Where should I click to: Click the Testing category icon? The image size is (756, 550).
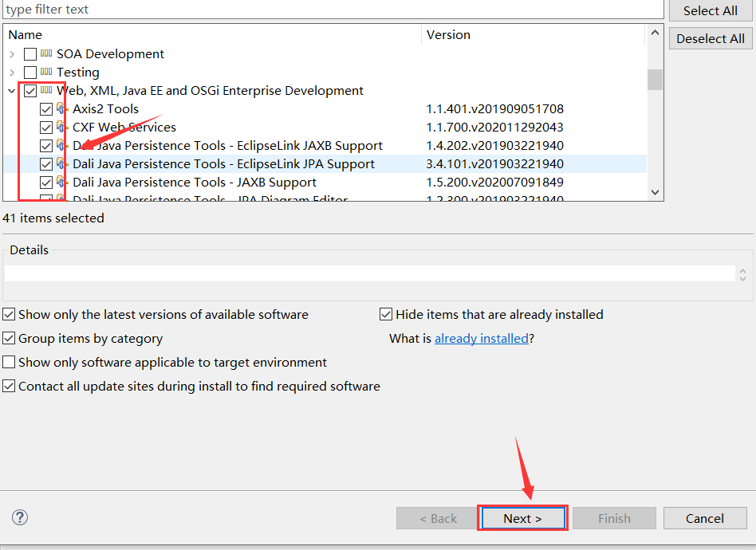point(46,73)
